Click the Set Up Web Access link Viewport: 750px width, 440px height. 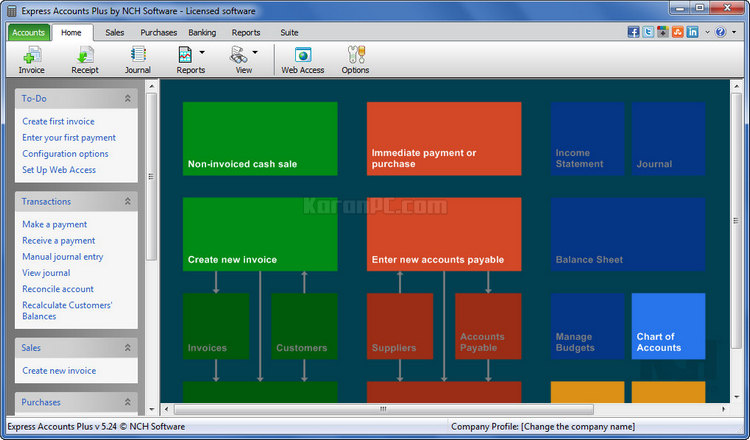(59, 170)
